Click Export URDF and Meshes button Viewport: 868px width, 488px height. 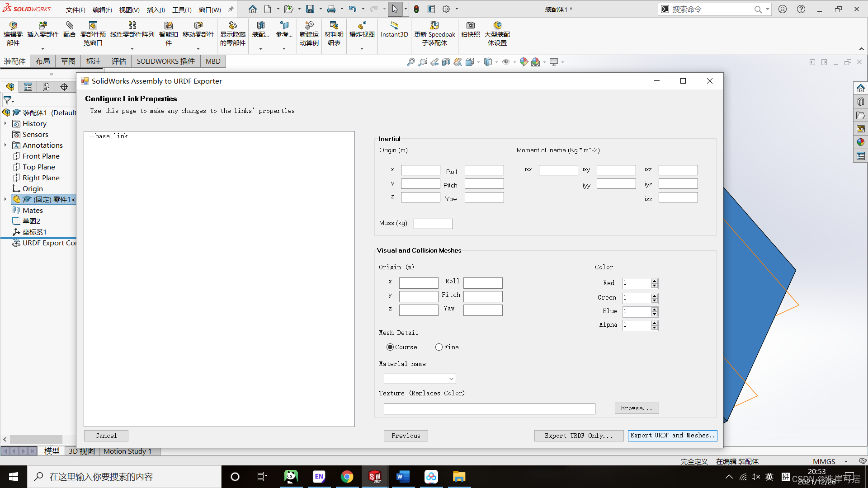[672, 436]
